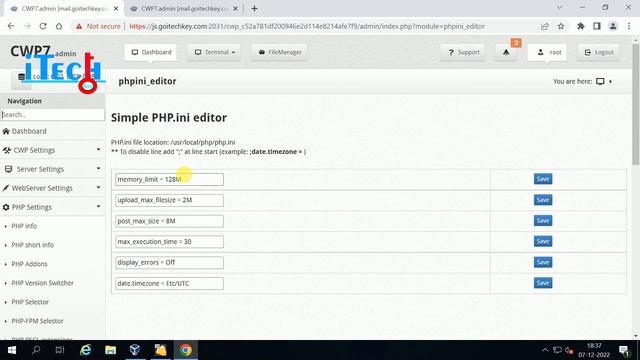Bookmark this page with the star

click(561, 26)
